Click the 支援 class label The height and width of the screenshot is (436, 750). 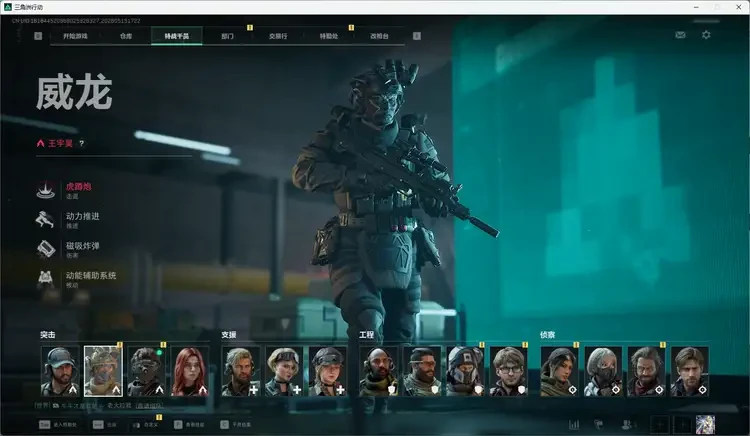point(229,335)
